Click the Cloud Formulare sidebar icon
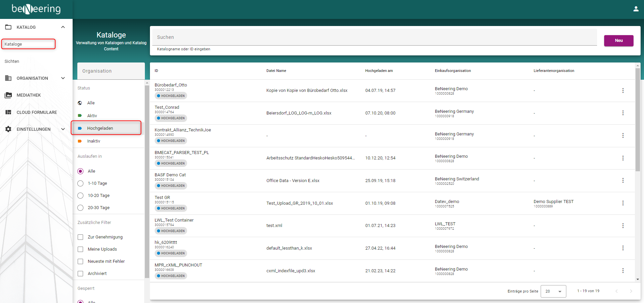Screen dimensions: 644x303 click(x=8, y=112)
